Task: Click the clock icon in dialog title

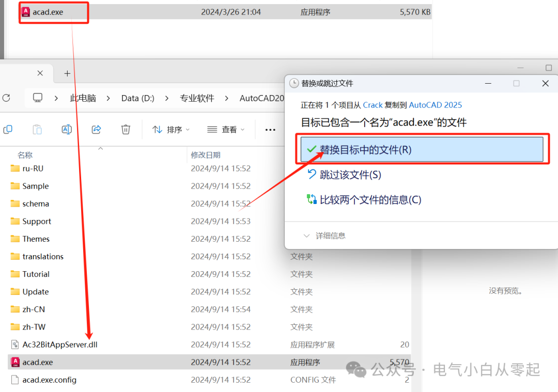Action: coord(294,83)
